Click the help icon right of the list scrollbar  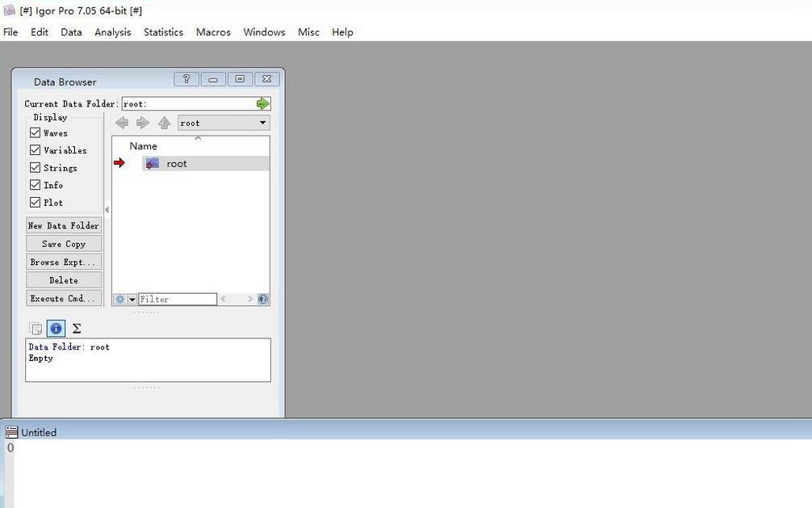[x=263, y=299]
